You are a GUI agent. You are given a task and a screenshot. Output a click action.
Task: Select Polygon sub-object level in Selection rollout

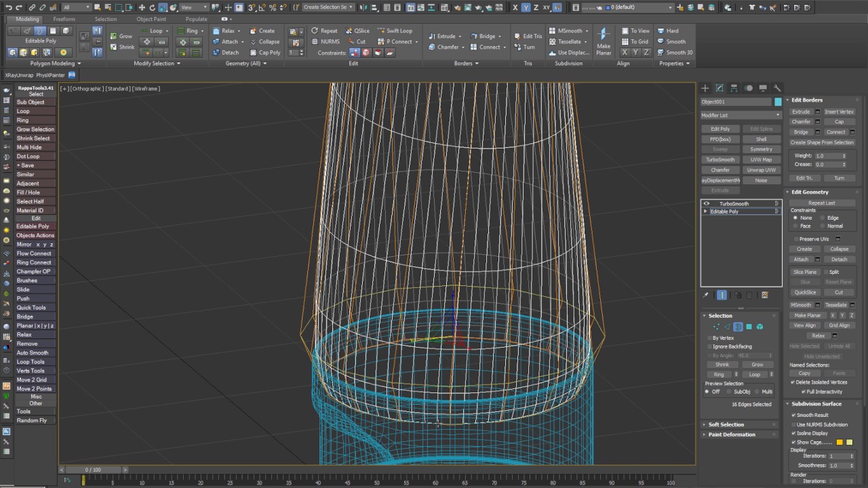tap(749, 327)
